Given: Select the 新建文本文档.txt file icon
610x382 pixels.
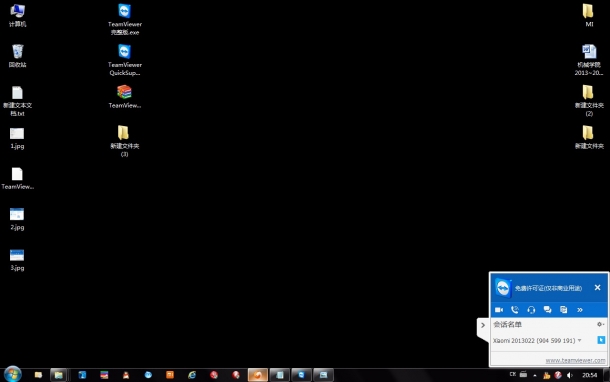Looking at the screenshot, I should pyautogui.click(x=18, y=101).
